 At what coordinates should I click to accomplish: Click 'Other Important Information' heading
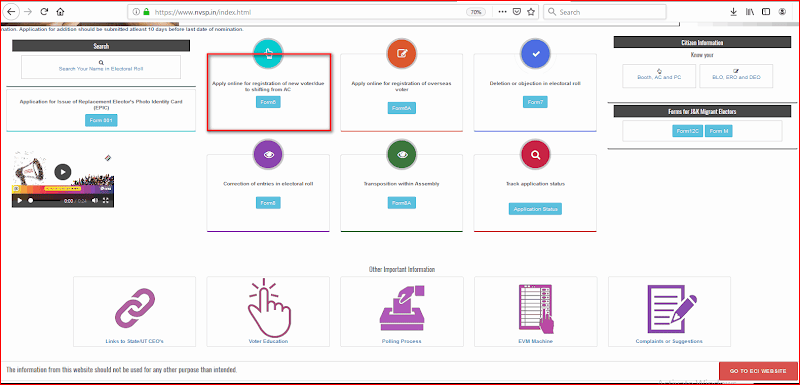402,269
